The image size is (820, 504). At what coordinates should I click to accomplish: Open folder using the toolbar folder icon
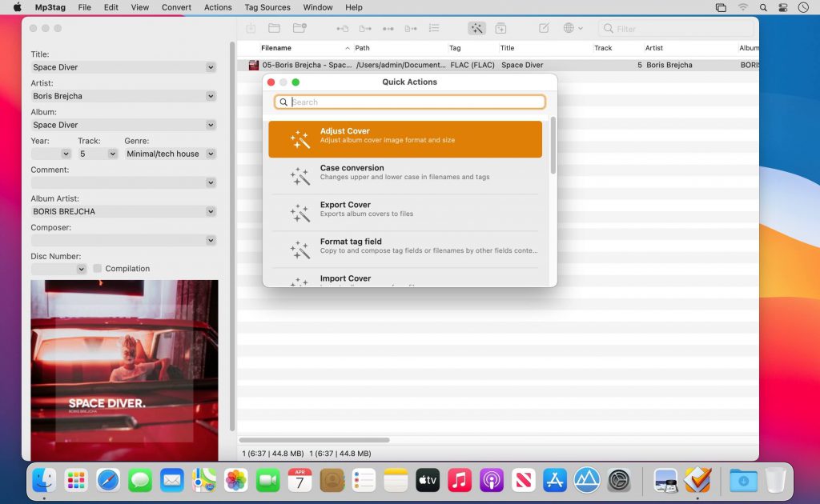(x=274, y=28)
